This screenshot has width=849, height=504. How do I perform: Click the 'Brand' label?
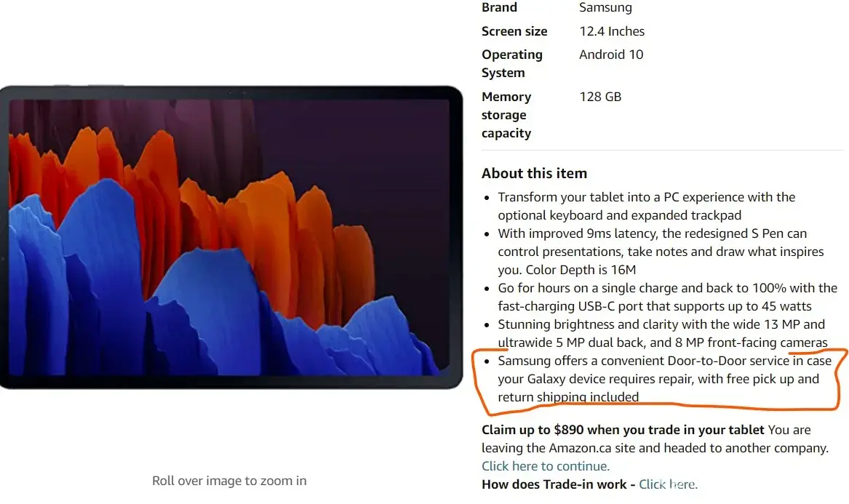point(499,7)
